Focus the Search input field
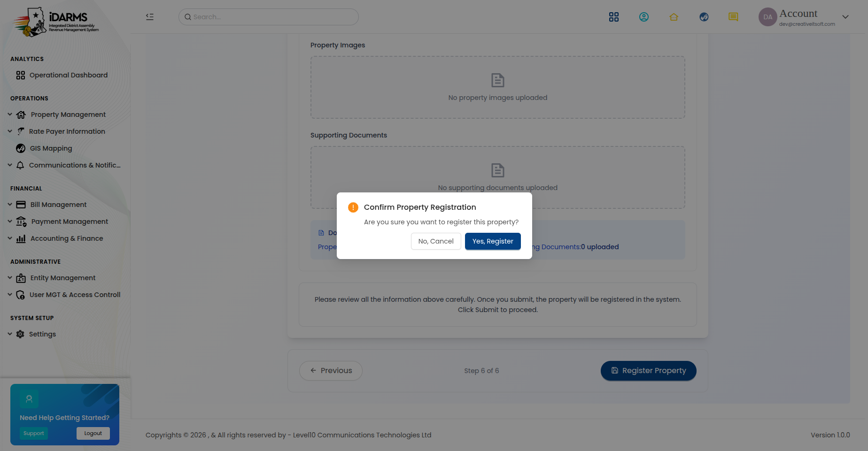The height and width of the screenshot is (451, 868). [269, 17]
